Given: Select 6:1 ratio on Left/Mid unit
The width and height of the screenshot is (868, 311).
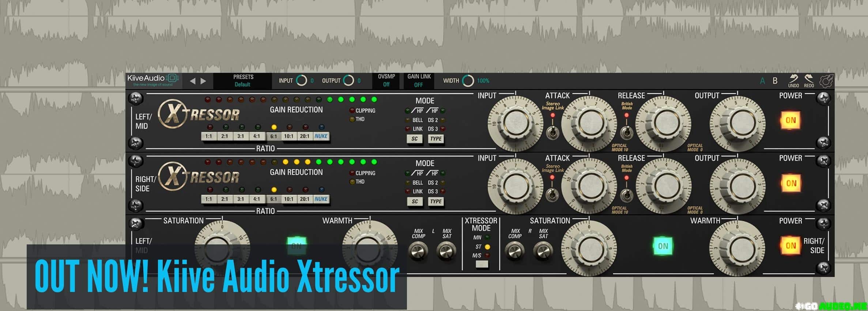Looking at the screenshot, I should (273, 136).
